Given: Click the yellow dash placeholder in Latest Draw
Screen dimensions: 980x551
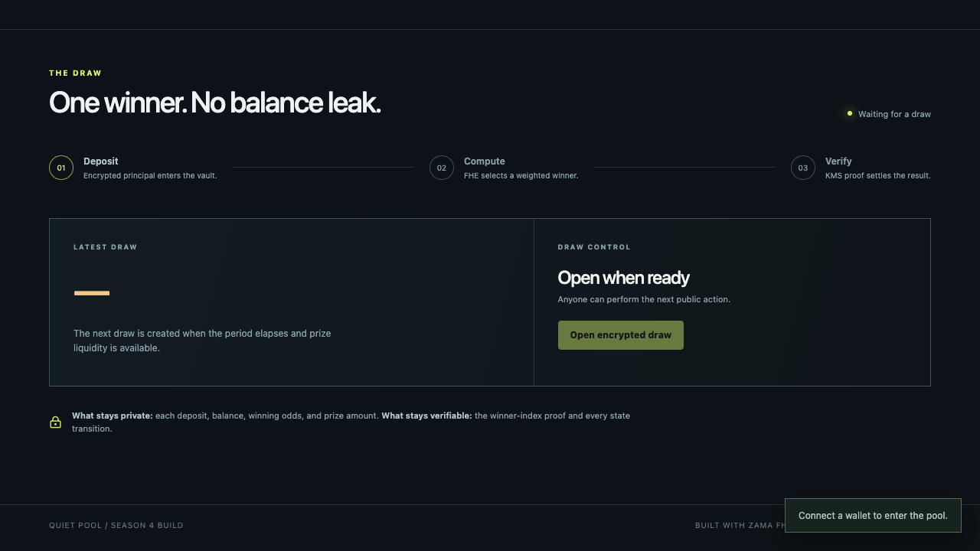Looking at the screenshot, I should tap(92, 293).
